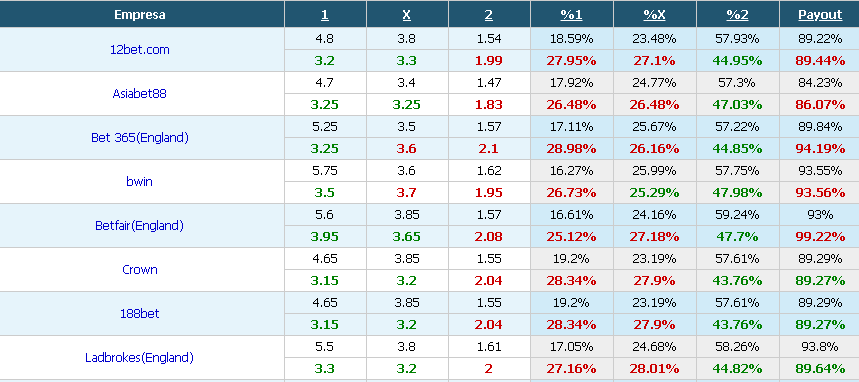The height and width of the screenshot is (382, 859).
Task: Click the Bet 365(England) link
Action: (x=140, y=138)
